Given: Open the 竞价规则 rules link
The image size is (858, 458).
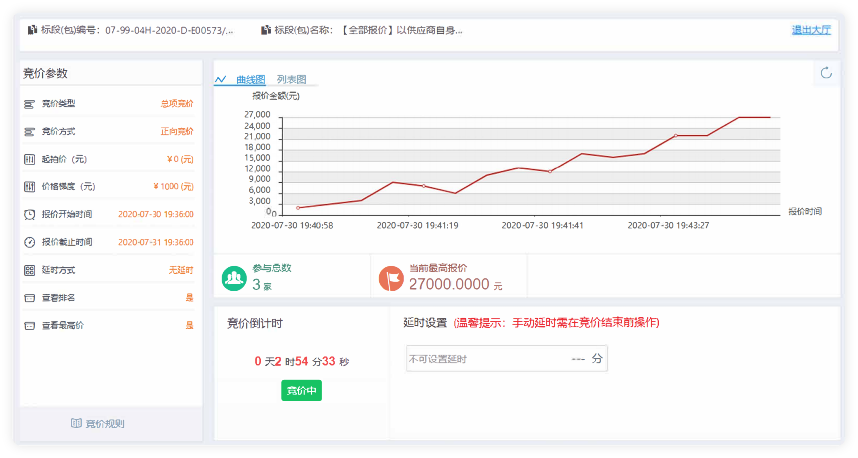Looking at the screenshot, I should pos(105,423).
